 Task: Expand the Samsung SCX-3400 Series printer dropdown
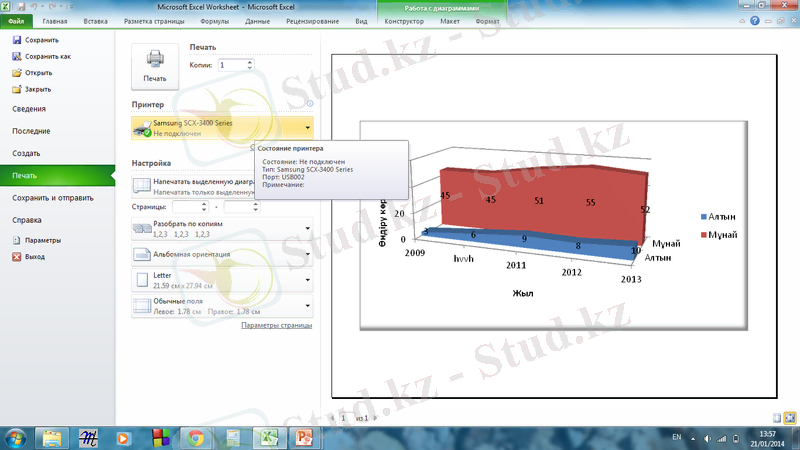(308, 127)
